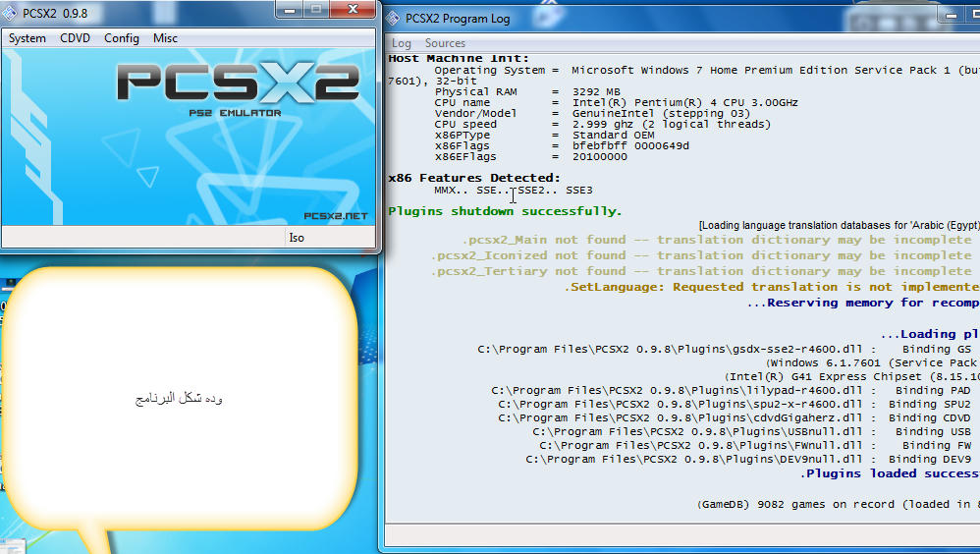Click the FWnull.dll Binding FW line
The height and width of the screenshot is (554, 980).
756,446
